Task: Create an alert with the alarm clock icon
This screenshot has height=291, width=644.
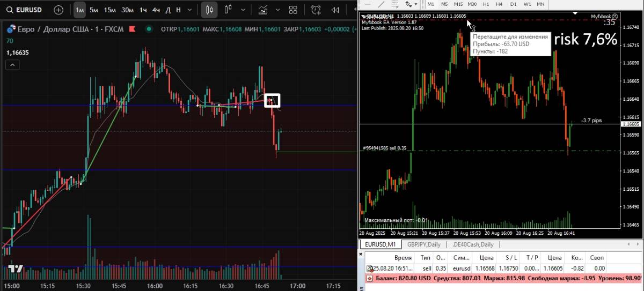Action: (x=317, y=10)
